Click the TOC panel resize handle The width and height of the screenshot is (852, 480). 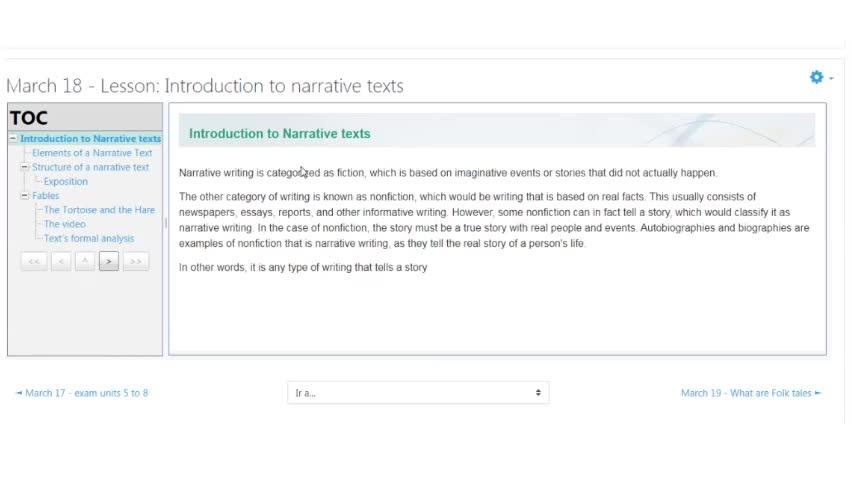pyautogui.click(x=165, y=224)
